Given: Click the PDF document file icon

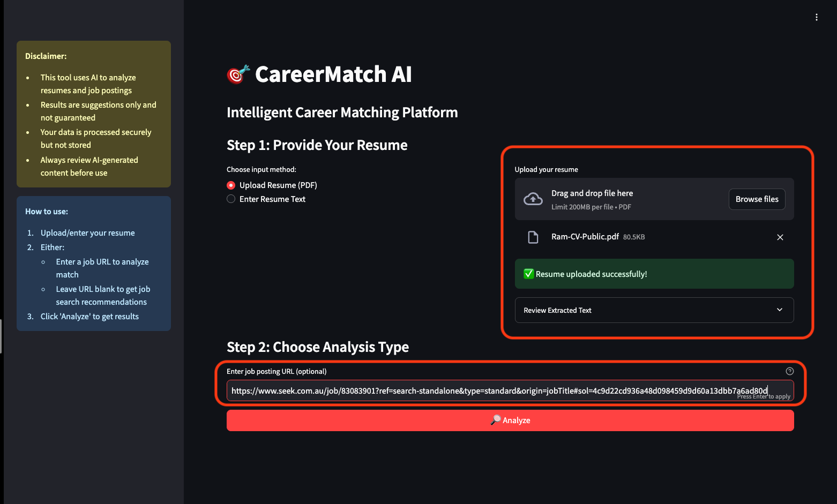Looking at the screenshot, I should (533, 237).
